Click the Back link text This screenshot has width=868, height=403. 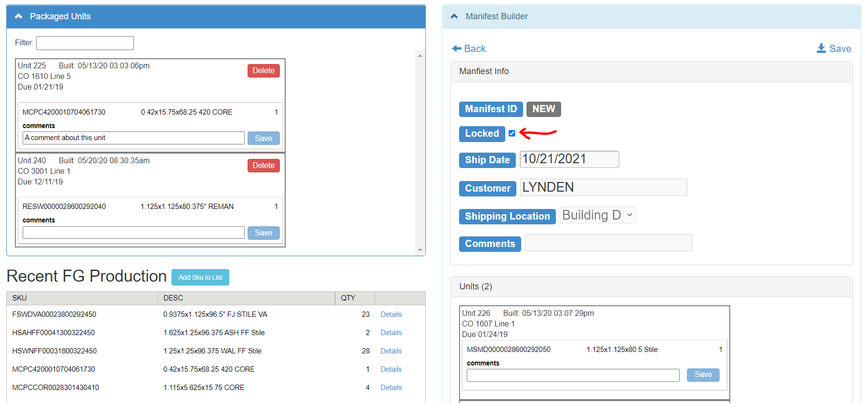click(x=474, y=49)
